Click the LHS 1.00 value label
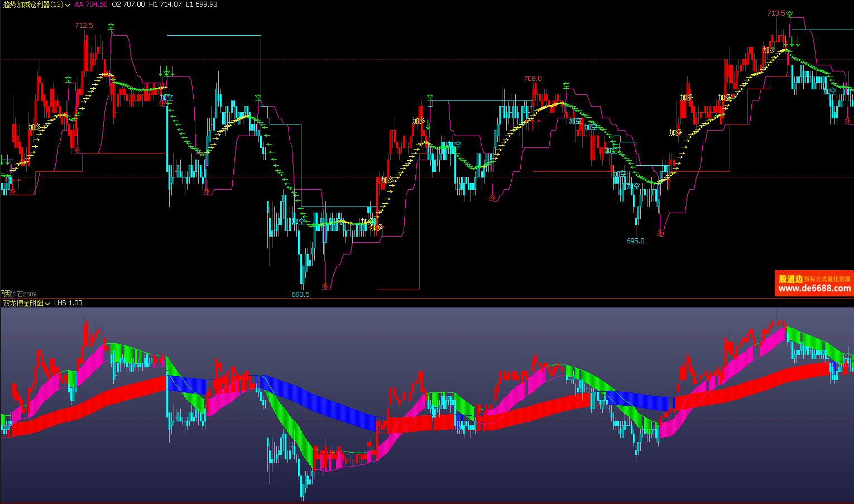Screen dimensions: 854x504 point(68,303)
